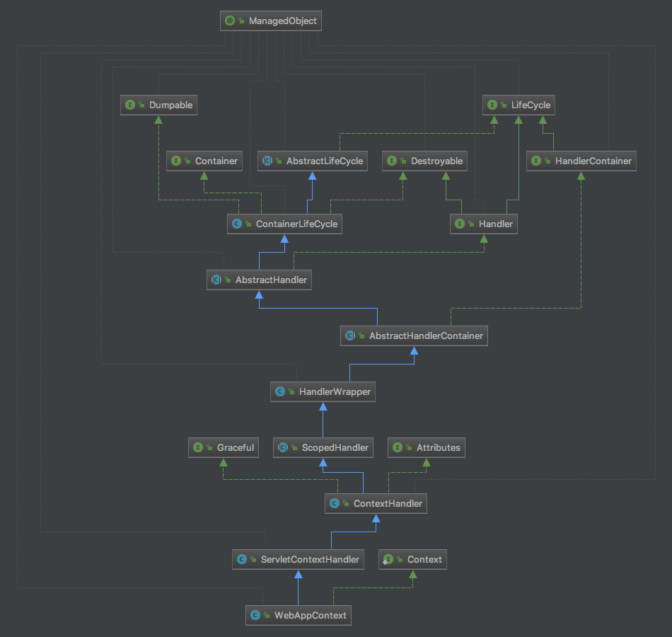Select the HandlerContainer node
The image size is (672, 637).
click(581, 161)
